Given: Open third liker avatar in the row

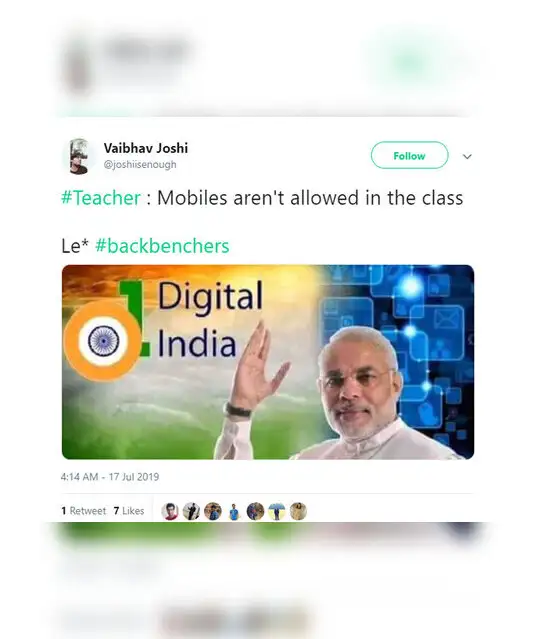Looking at the screenshot, I should click(213, 511).
